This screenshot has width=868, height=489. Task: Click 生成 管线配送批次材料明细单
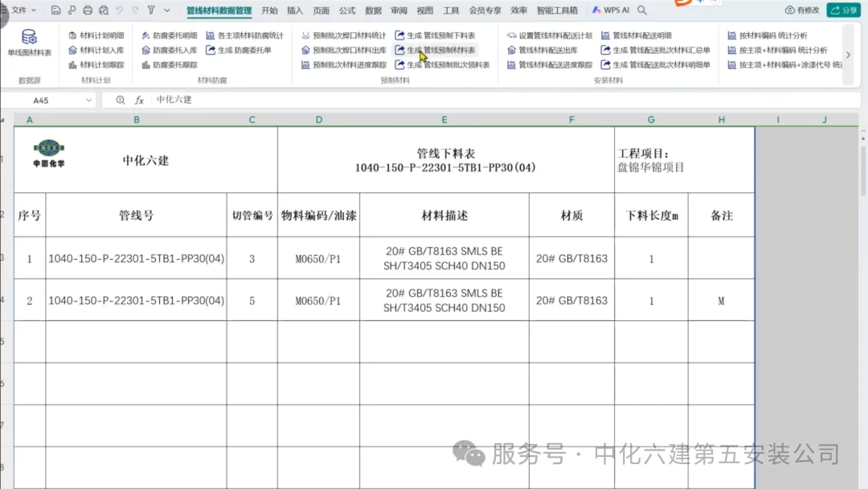[x=656, y=65]
